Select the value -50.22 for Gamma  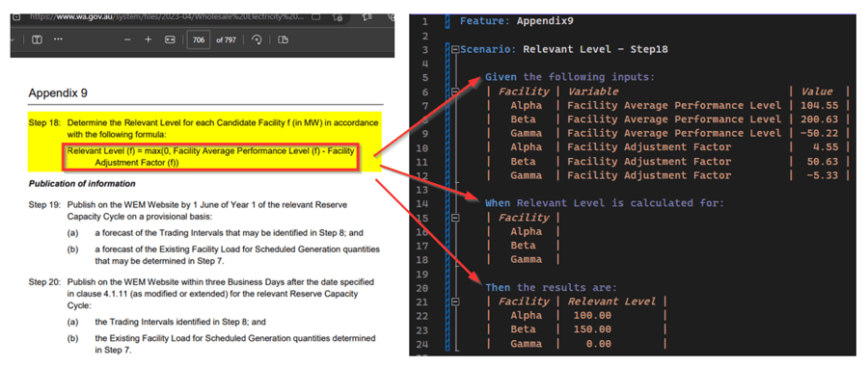820,133
